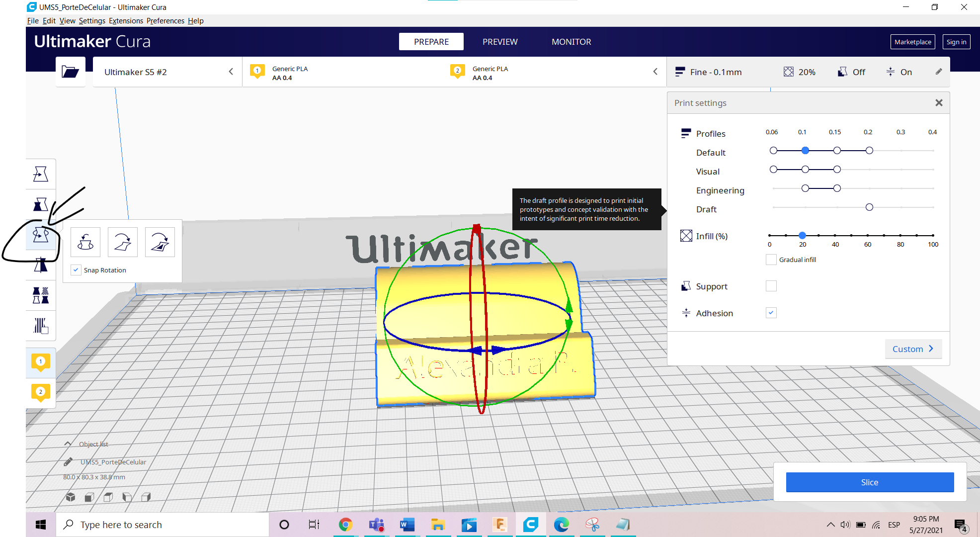980x537 pixels.
Task: Click the Slice button
Action: (869, 482)
